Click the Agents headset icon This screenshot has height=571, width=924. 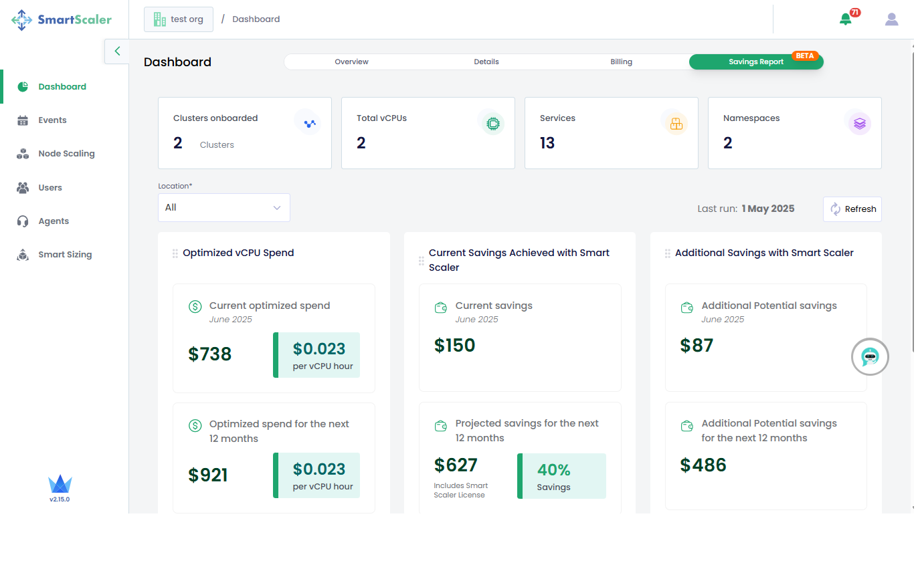click(23, 221)
